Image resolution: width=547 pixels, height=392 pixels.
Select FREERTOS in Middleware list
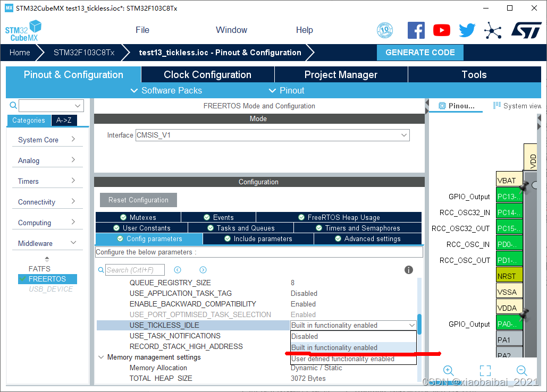pos(47,279)
